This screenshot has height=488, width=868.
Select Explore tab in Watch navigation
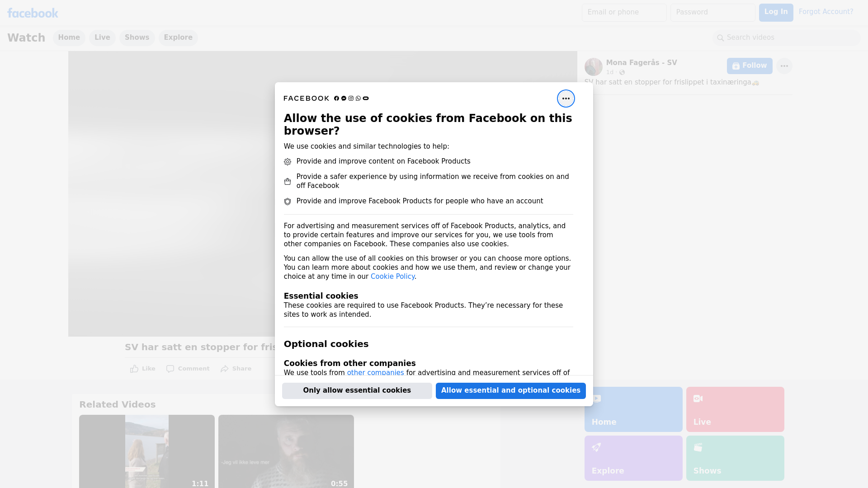[x=178, y=38]
